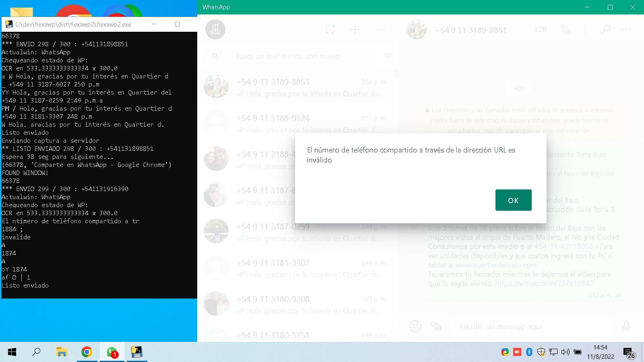Screen dimensions: 644x362
Task: Open WhatsApp status updates icon
Action: coord(330,29)
